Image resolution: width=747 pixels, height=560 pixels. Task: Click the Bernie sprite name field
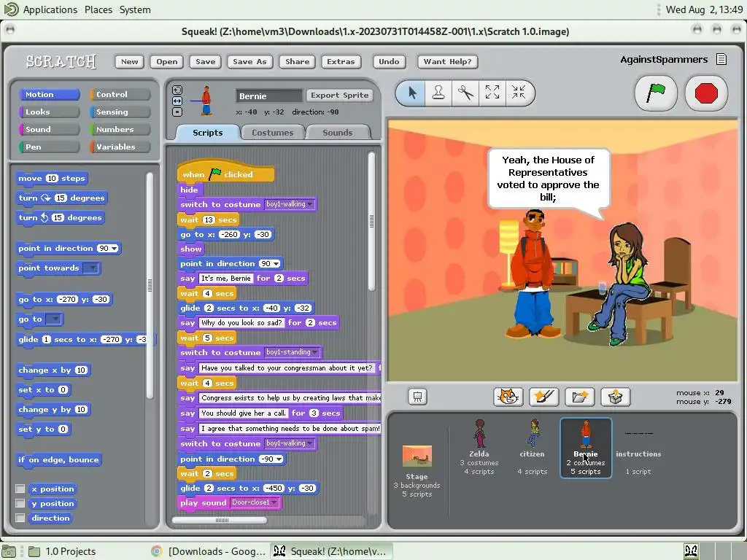click(x=269, y=96)
